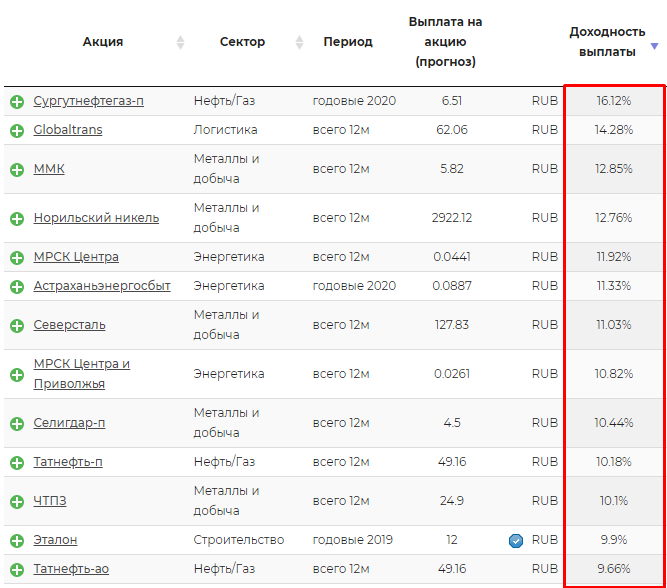Open the Селигдар-п stock link
The width and height of the screenshot is (667, 588).
click(69, 422)
